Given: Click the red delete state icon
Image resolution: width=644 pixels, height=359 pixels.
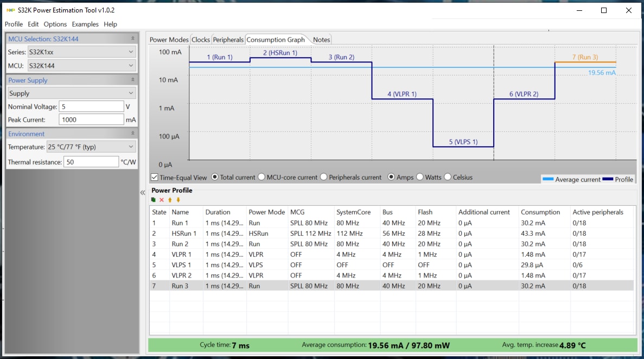Looking at the screenshot, I should pos(162,200).
